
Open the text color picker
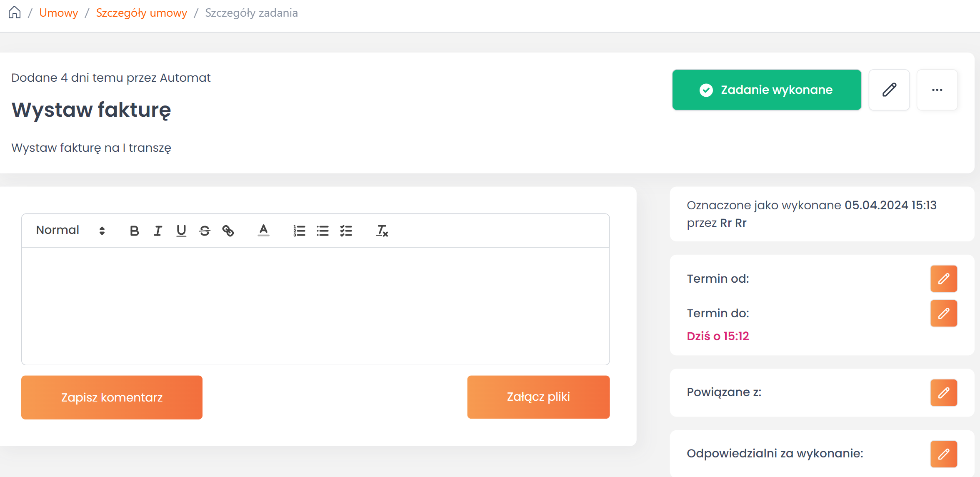tap(263, 231)
